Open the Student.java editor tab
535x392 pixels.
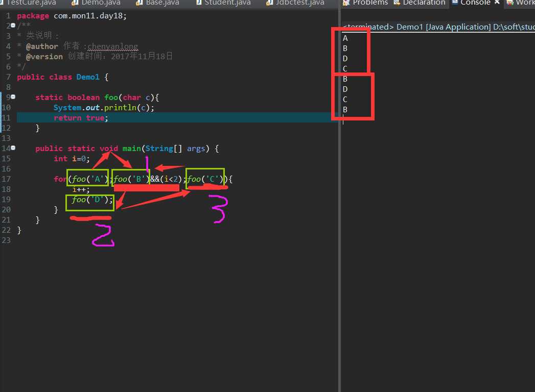click(224, 3)
